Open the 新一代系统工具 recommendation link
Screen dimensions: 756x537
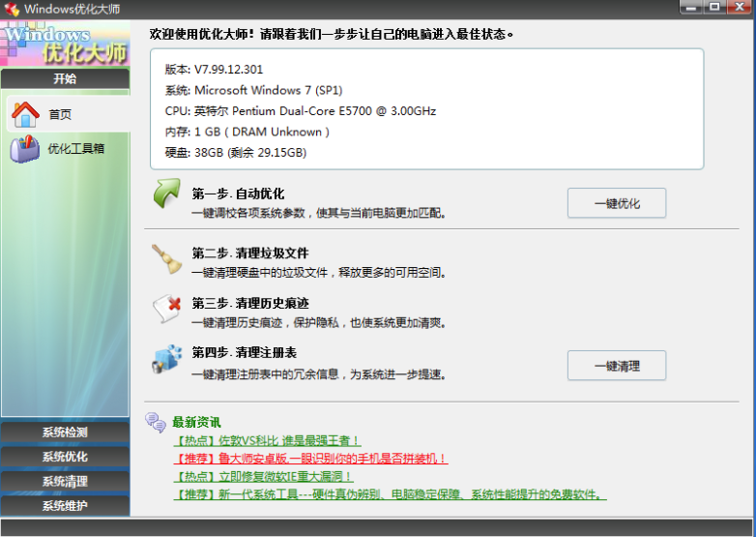coord(390,494)
